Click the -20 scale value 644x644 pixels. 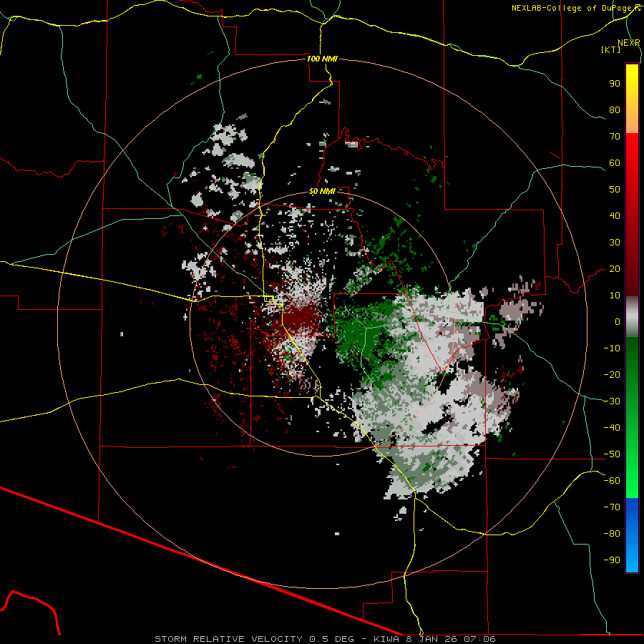click(612, 374)
